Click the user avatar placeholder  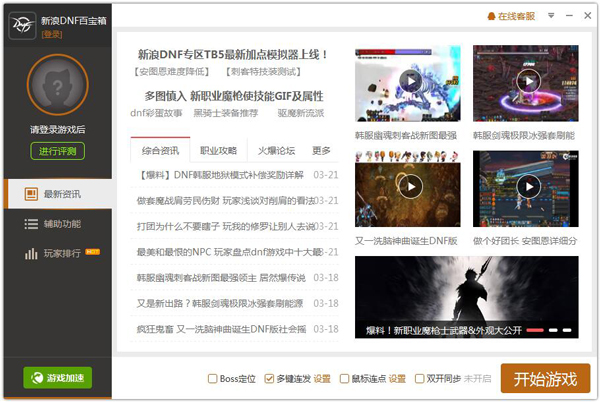point(56,85)
